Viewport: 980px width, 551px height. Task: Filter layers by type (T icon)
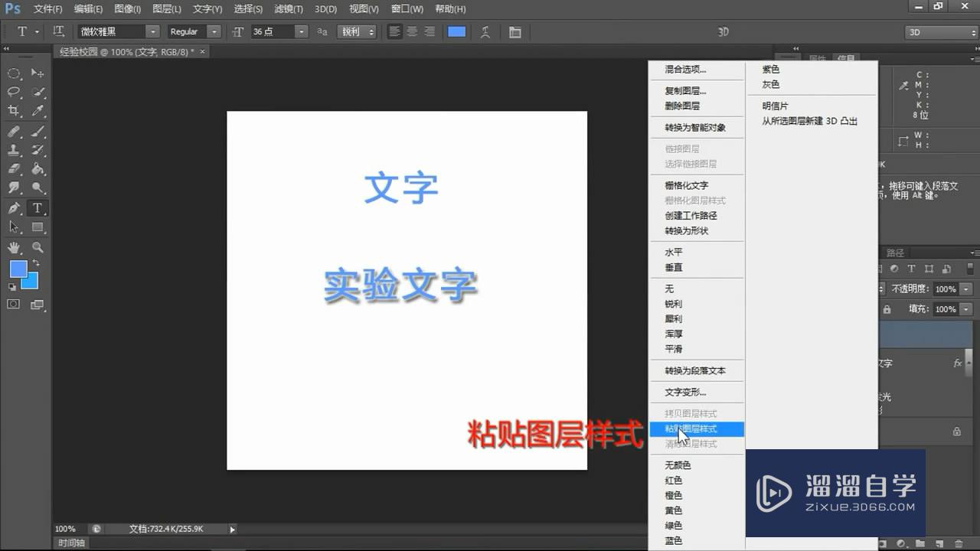tap(911, 269)
